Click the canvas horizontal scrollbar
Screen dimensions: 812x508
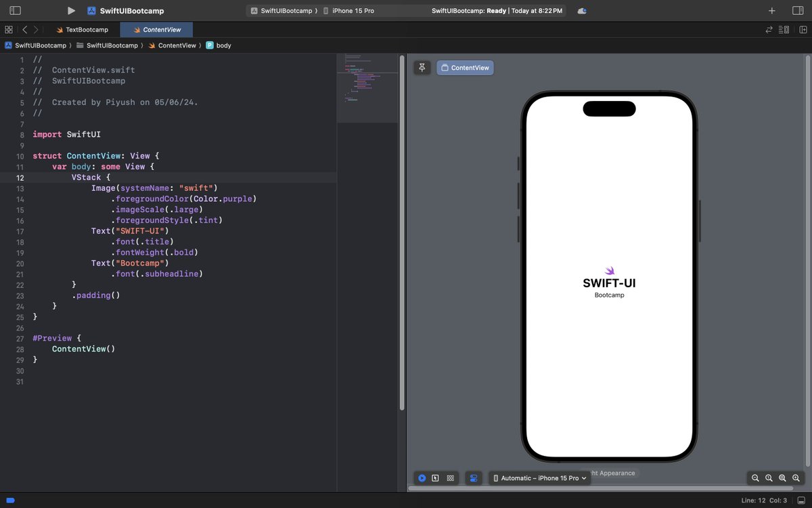[x=601, y=488]
